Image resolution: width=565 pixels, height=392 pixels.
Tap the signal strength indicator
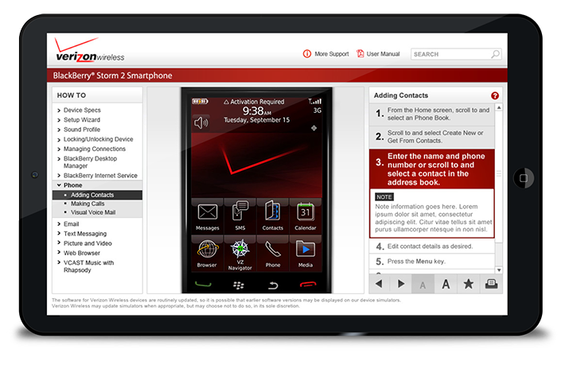pyautogui.click(x=315, y=102)
